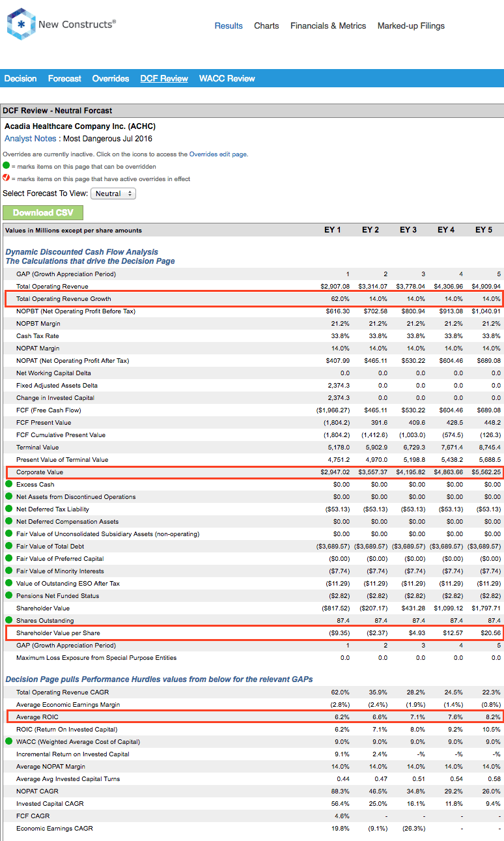Click the green legend dot for overridable items
The height and width of the screenshot is (841, 504).
pyautogui.click(x=7, y=166)
